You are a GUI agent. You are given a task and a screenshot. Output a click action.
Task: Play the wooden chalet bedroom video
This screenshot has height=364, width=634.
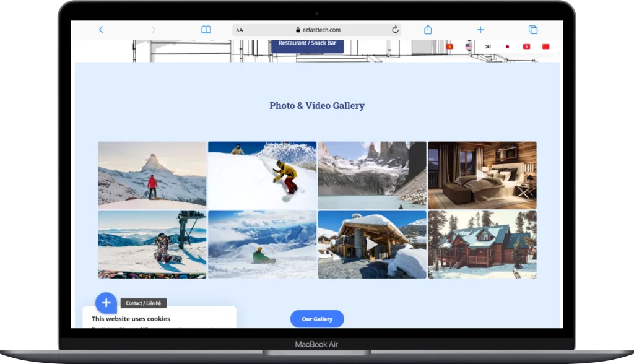(482, 175)
